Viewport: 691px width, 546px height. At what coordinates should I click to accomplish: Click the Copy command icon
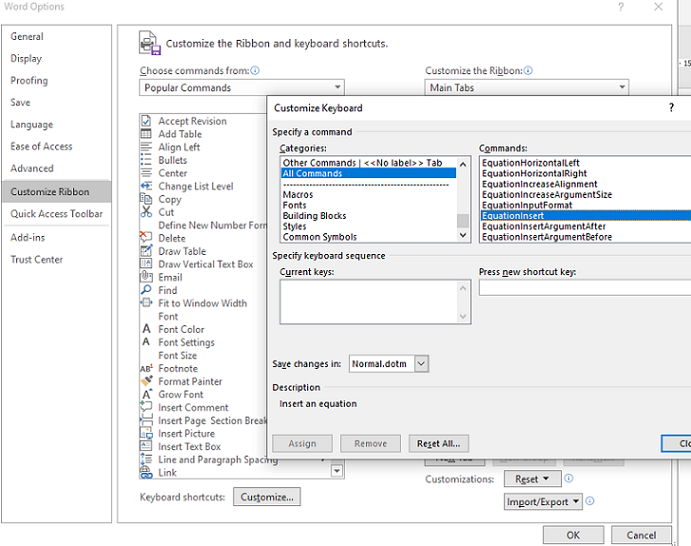tap(146, 199)
